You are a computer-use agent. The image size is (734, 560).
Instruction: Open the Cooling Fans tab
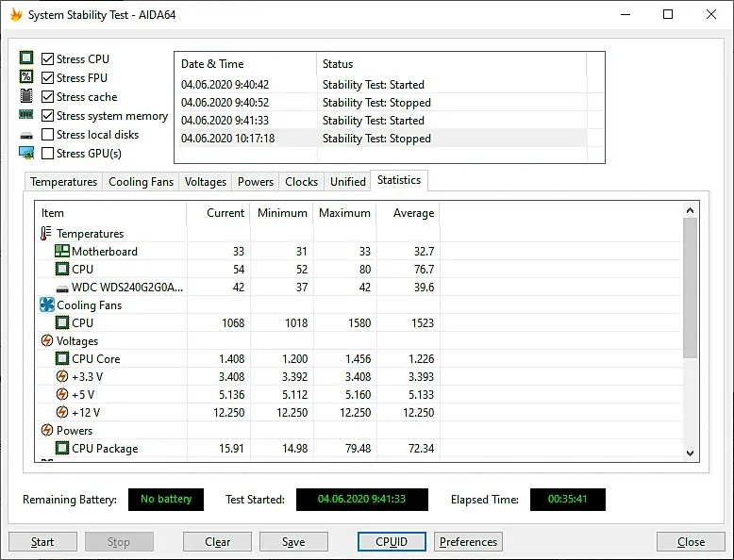(x=141, y=182)
